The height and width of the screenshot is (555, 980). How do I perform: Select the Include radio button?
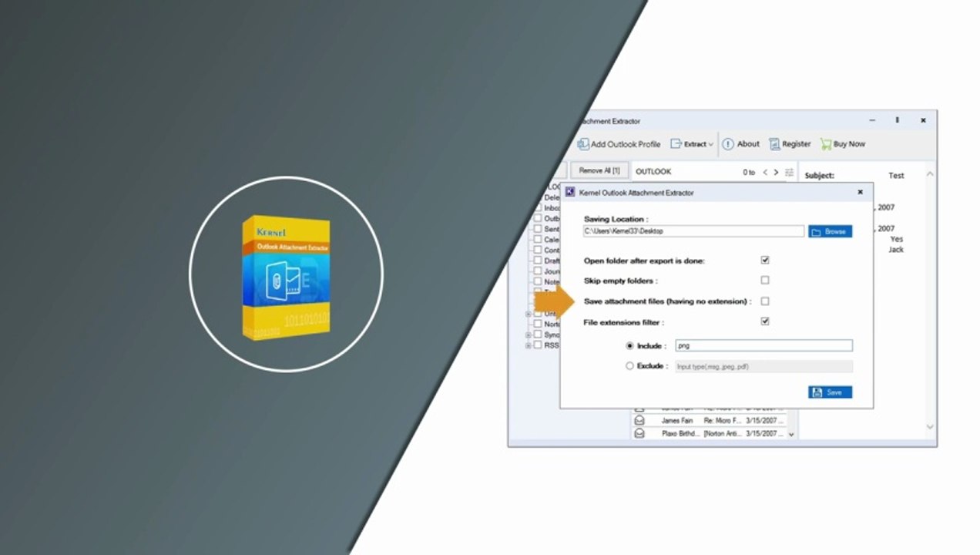tap(630, 346)
